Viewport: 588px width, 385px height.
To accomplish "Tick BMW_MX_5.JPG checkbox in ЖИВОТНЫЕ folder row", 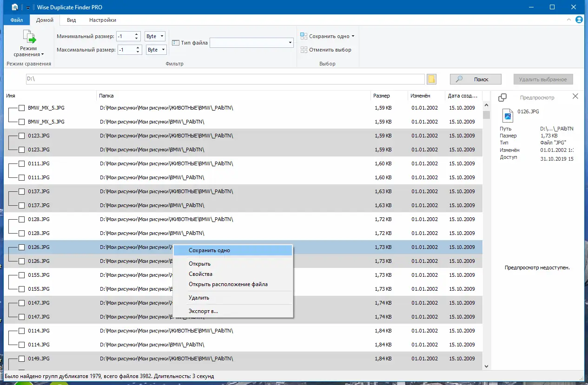I will coord(21,108).
